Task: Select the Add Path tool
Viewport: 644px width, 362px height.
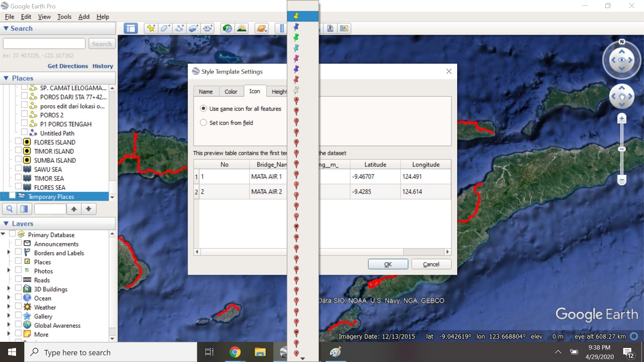Action: pos(180,28)
